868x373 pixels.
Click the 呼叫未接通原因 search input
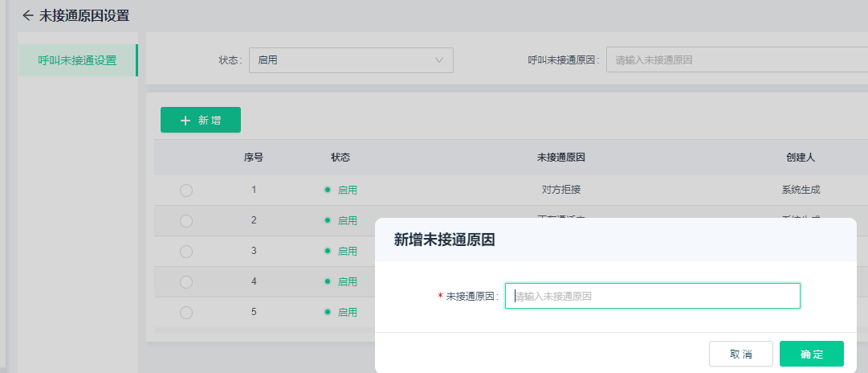coord(736,60)
